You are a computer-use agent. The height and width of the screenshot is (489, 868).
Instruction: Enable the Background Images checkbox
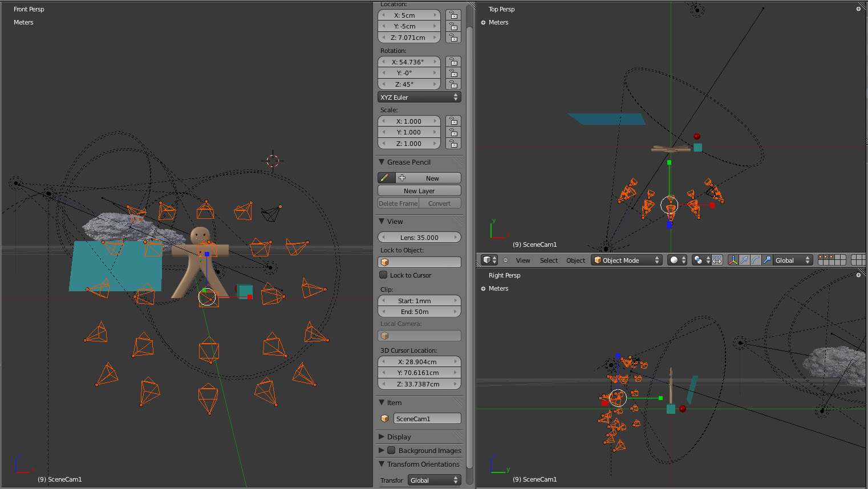391,450
